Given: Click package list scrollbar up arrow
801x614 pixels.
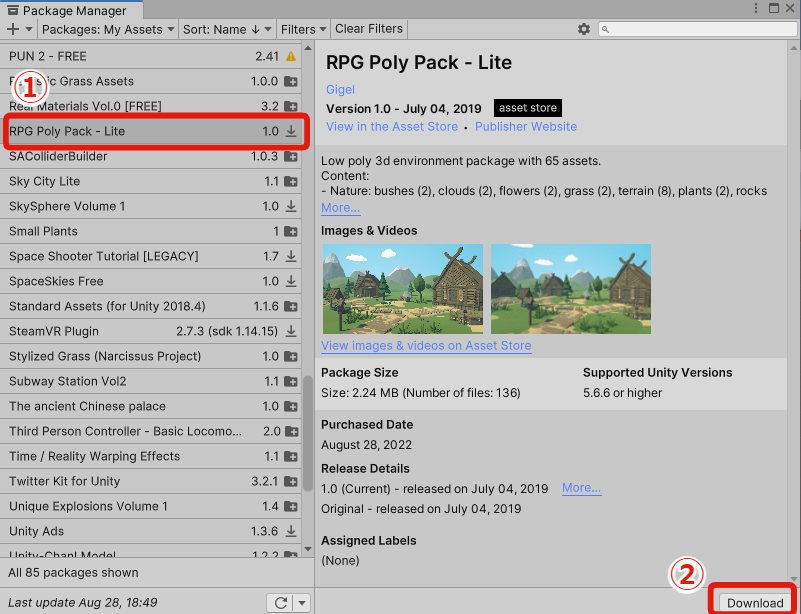Looking at the screenshot, I should [x=308, y=49].
